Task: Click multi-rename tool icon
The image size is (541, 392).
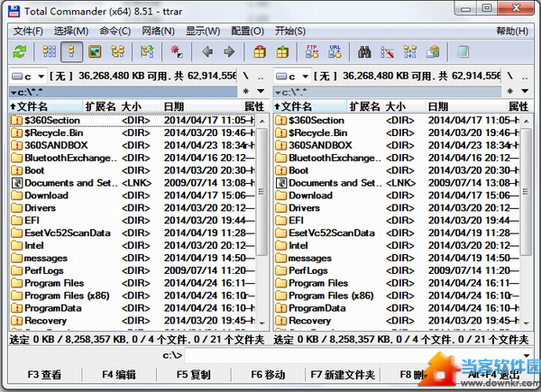Action: point(387,51)
